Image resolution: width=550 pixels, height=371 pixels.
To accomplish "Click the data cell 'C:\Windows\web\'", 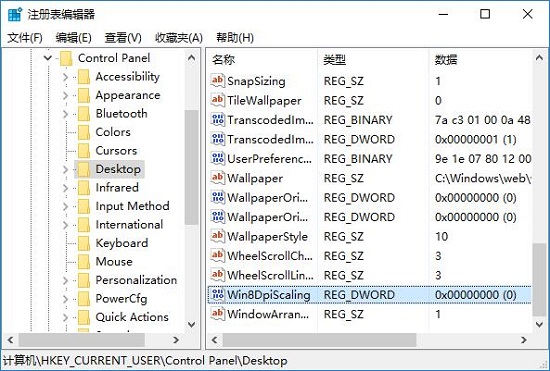I will [483, 178].
